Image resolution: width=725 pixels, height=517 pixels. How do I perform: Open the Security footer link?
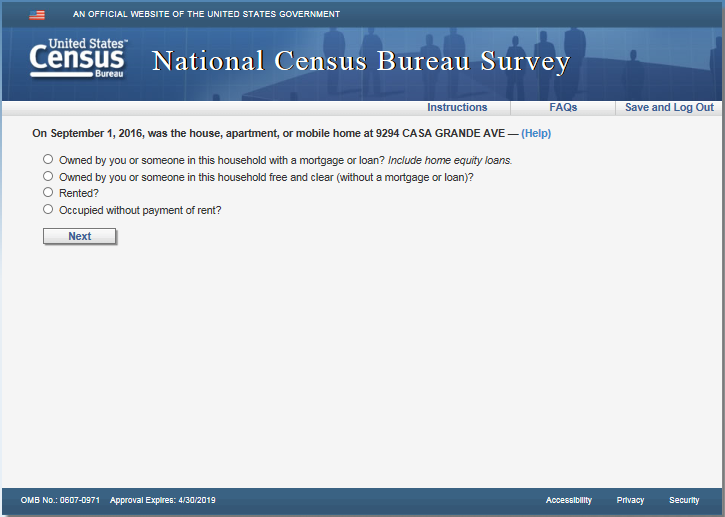point(684,500)
